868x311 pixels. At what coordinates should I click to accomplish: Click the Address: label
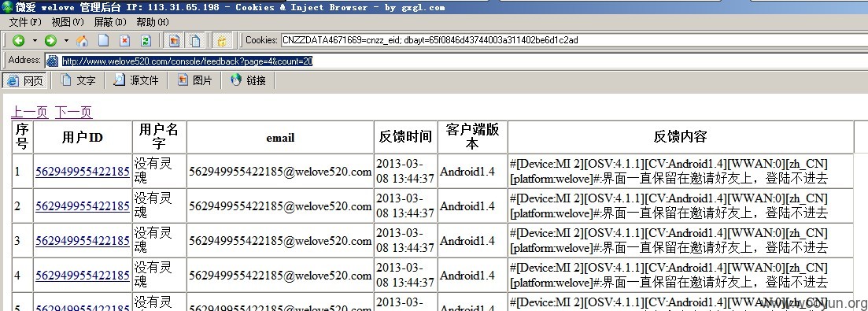coord(24,60)
